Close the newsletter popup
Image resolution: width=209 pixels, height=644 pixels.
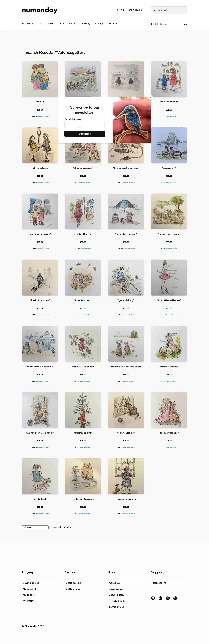coord(150,97)
